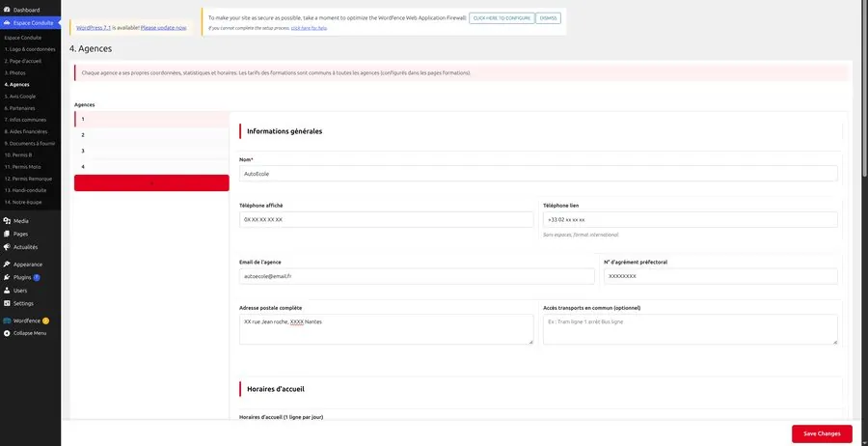Click the Collapse Menu label
Viewport: 868px width, 446px height.
(30, 333)
